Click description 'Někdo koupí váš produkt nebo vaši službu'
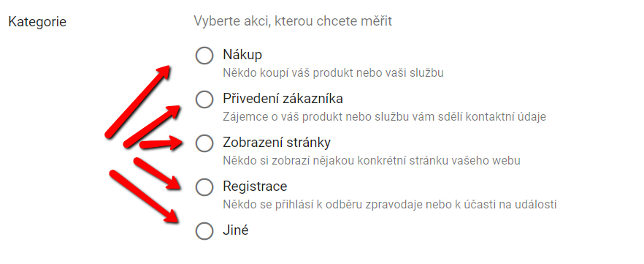This screenshot has width=644, height=264. click(x=333, y=73)
